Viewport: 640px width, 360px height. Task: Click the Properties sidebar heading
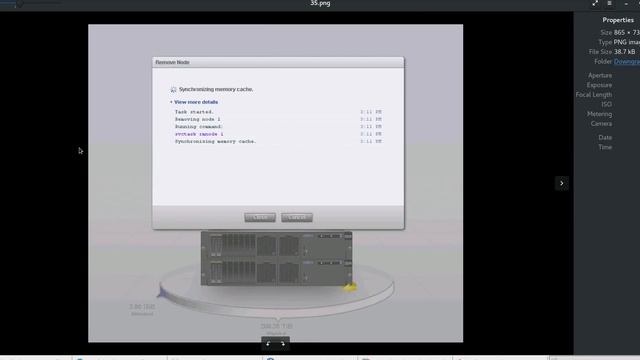618,20
